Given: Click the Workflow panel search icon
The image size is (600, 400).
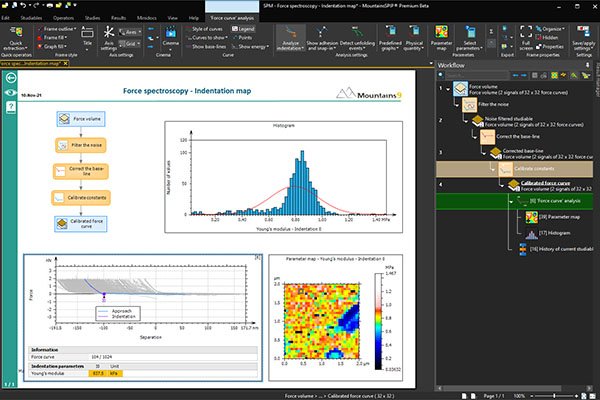Looking at the screenshot, I should click(441, 75).
